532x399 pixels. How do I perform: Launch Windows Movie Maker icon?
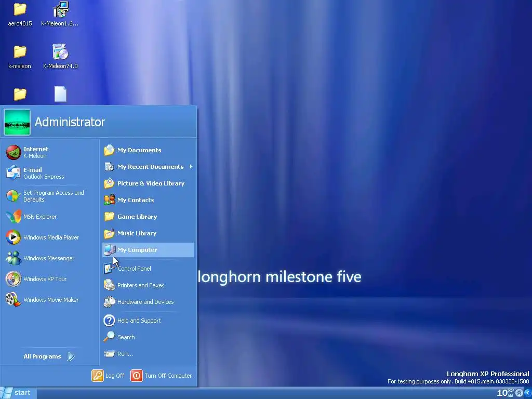[x=13, y=300]
